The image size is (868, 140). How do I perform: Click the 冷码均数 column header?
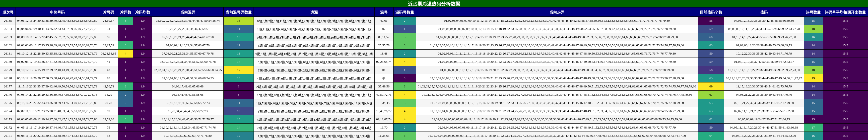tap(142, 12)
